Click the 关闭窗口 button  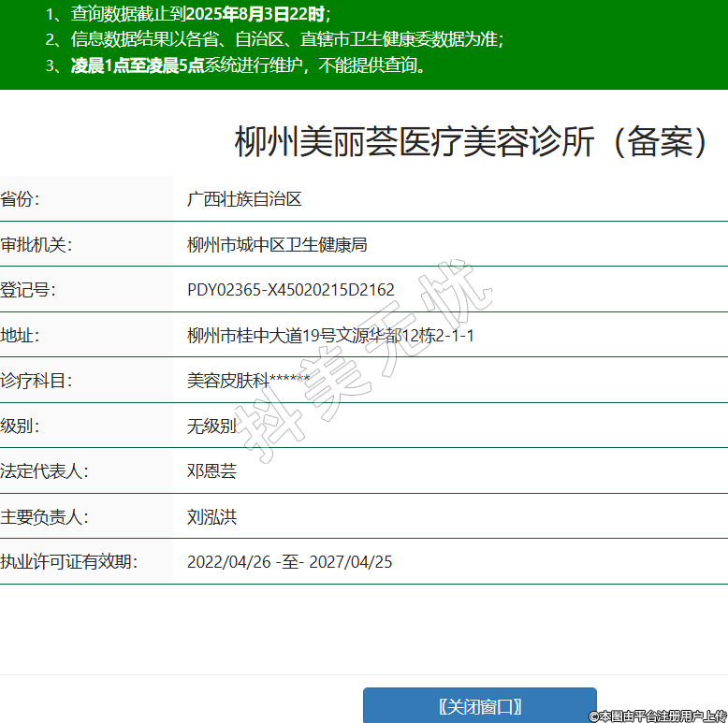click(479, 706)
